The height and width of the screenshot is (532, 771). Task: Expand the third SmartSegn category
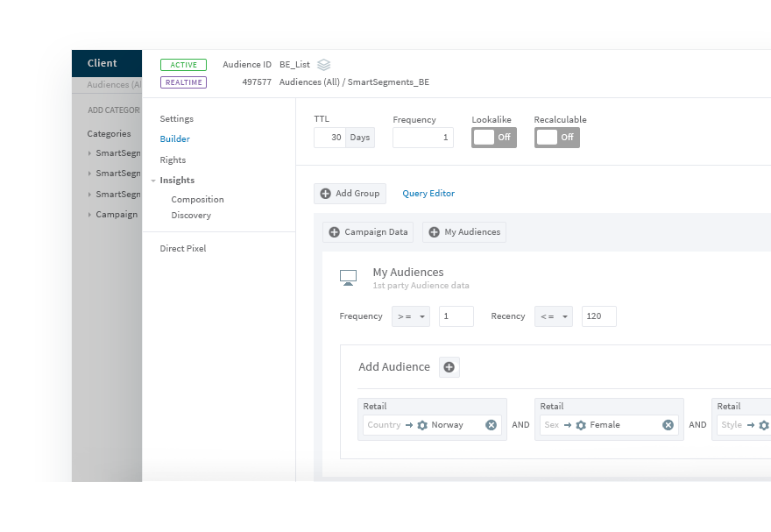[89, 195]
